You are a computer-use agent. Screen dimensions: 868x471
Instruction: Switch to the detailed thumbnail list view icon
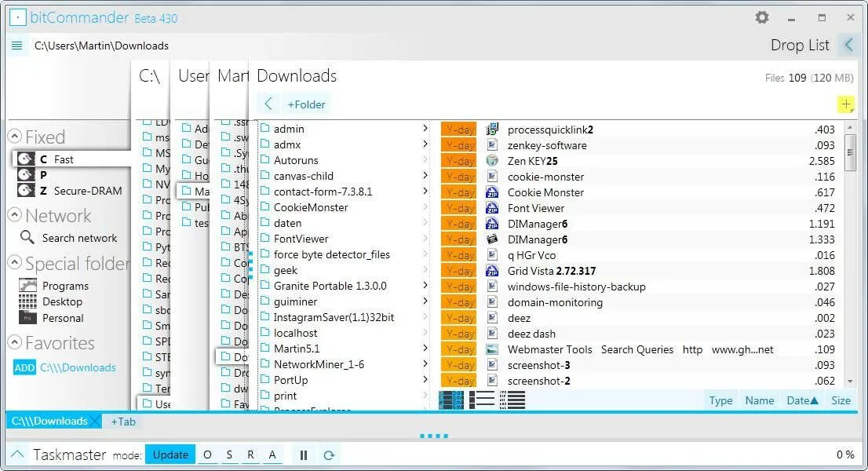[x=451, y=400]
